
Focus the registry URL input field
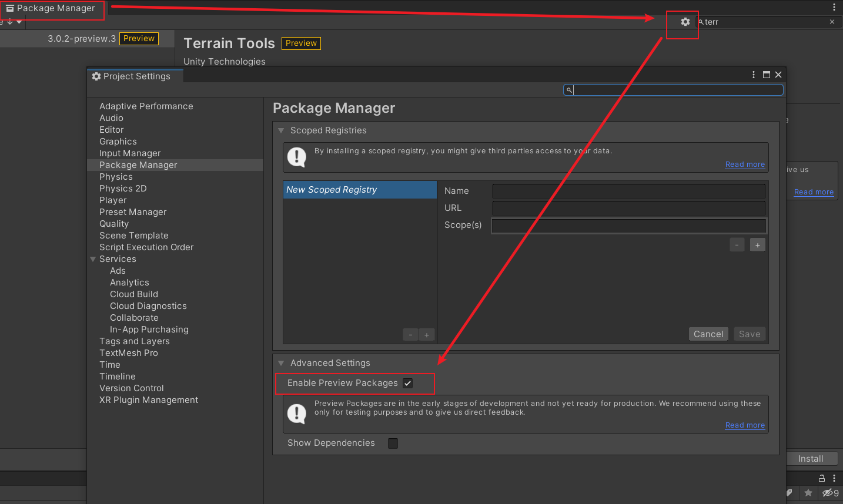pos(629,208)
